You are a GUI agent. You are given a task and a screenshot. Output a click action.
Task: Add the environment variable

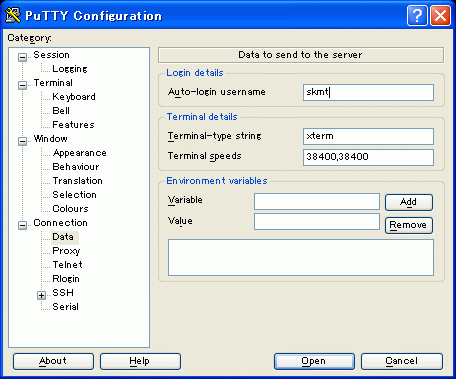coord(409,202)
